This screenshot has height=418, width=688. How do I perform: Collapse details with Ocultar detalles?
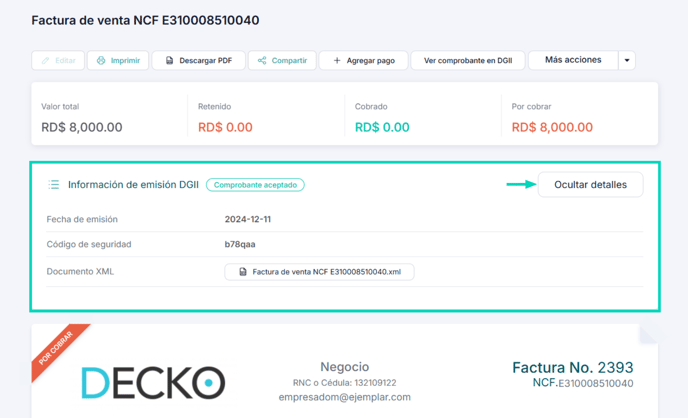(591, 185)
